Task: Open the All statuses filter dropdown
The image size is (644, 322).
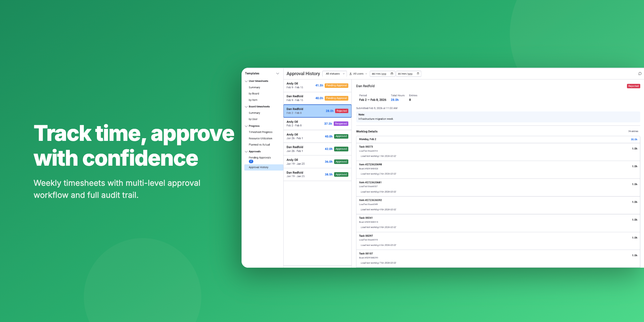Action: coord(335,74)
